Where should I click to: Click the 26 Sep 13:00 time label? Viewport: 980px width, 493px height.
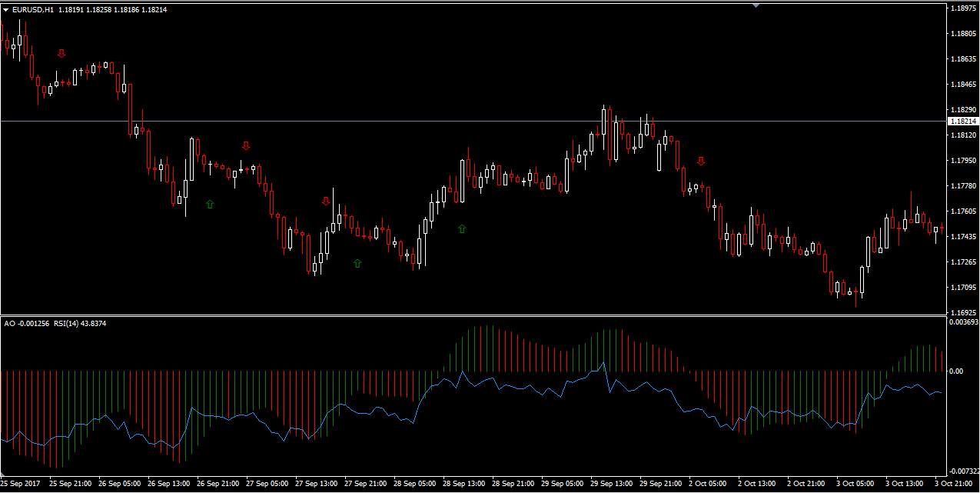click(168, 484)
